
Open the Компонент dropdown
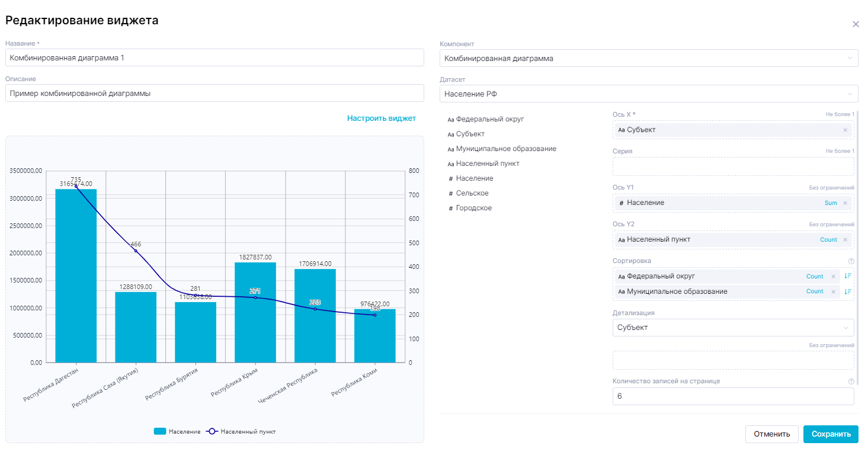point(648,58)
